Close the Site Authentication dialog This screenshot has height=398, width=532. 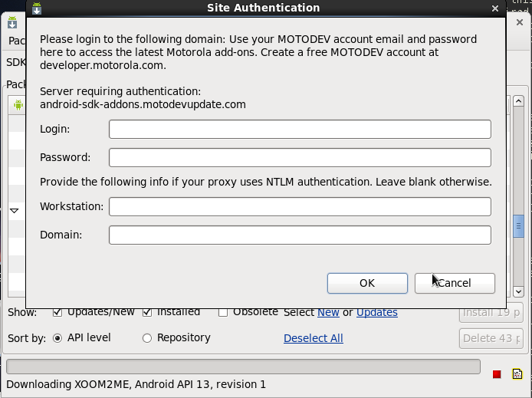(495, 8)
